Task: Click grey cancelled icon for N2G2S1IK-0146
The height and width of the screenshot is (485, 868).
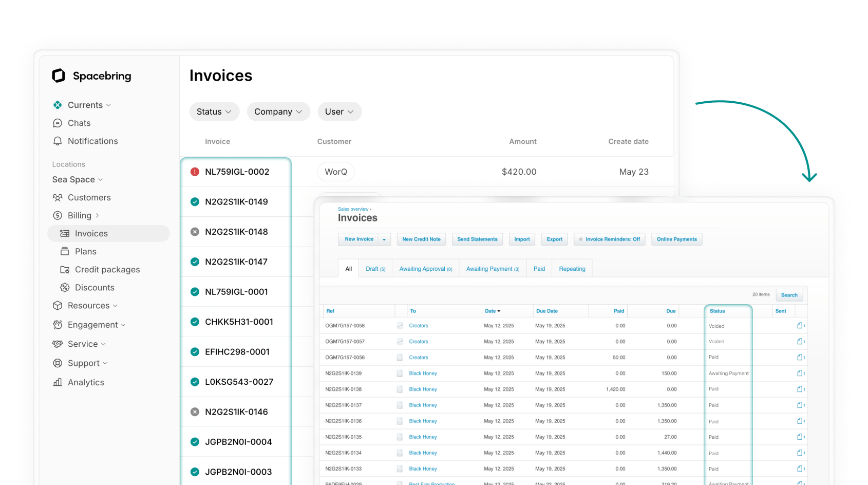Action: coord(195,412)
